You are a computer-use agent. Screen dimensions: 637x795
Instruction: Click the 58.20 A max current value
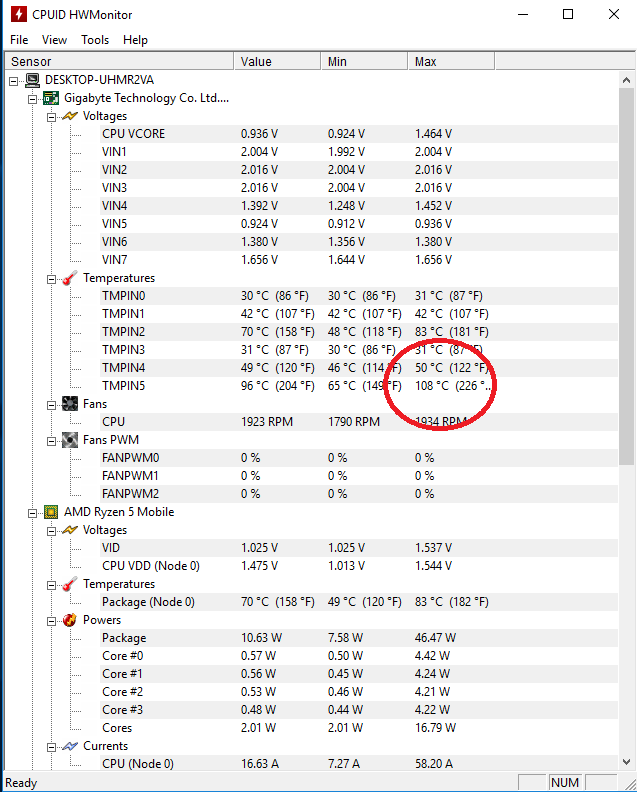pos(434,764)
